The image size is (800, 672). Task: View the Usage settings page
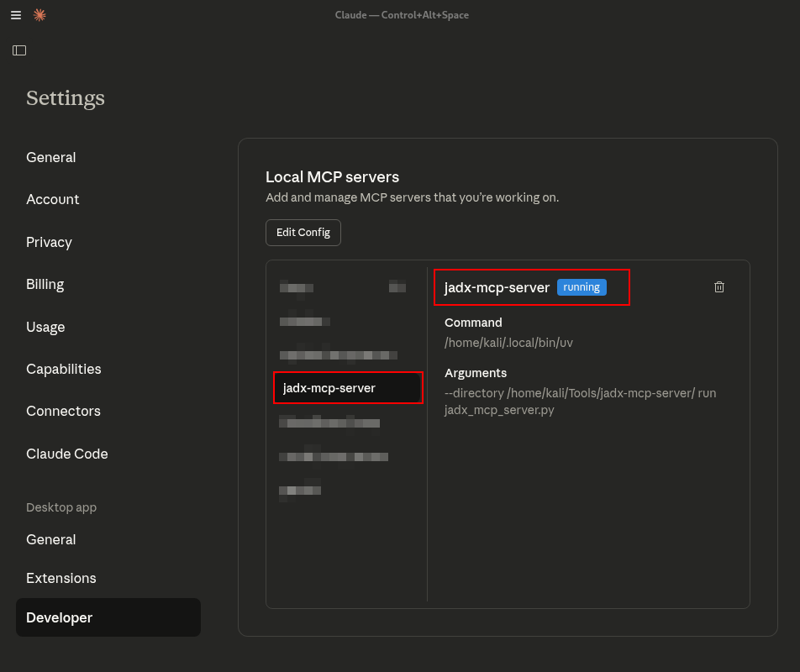[45, 327]
